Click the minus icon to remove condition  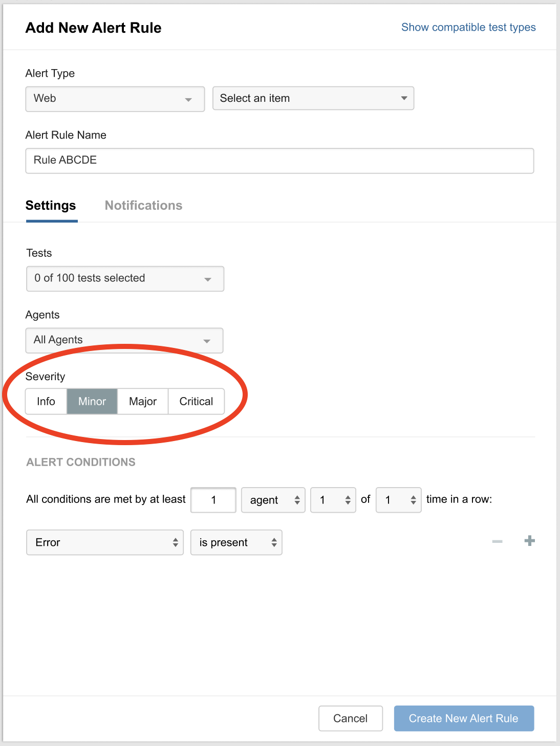click(x=497, y=541)
